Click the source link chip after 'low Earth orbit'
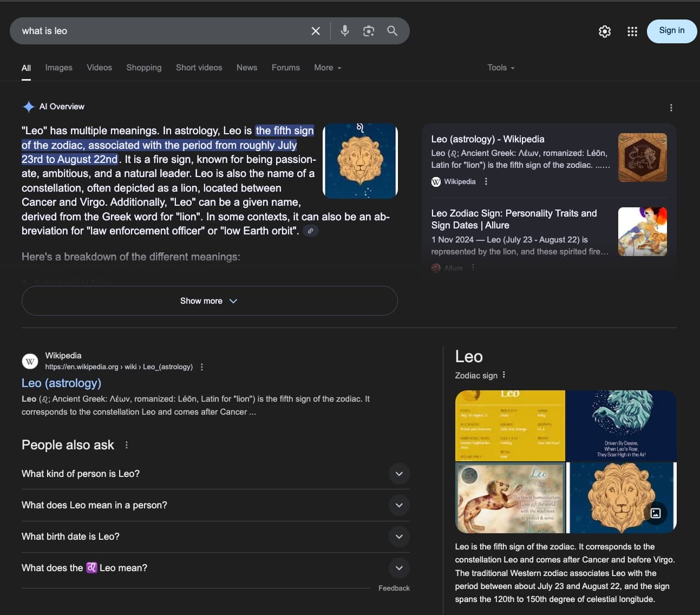This screenshot has width=700, height=615. (311, 231)
